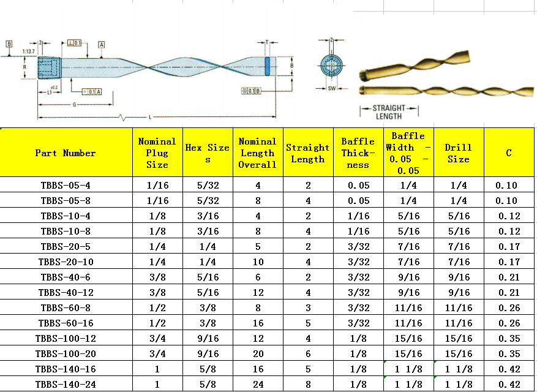The width and height of the screenshot is (537, 392).
Task: Click the circular cross-section diagram with SW label
Action: (332, 65)
